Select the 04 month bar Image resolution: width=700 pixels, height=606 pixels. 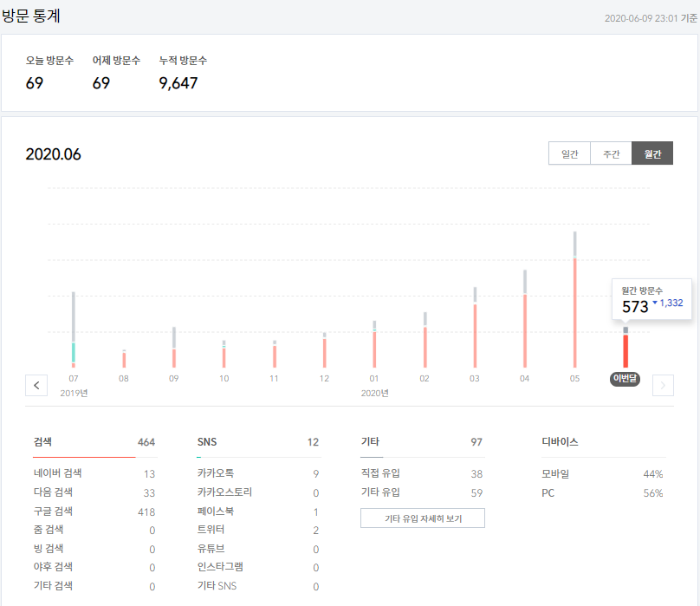click(525, 319)
